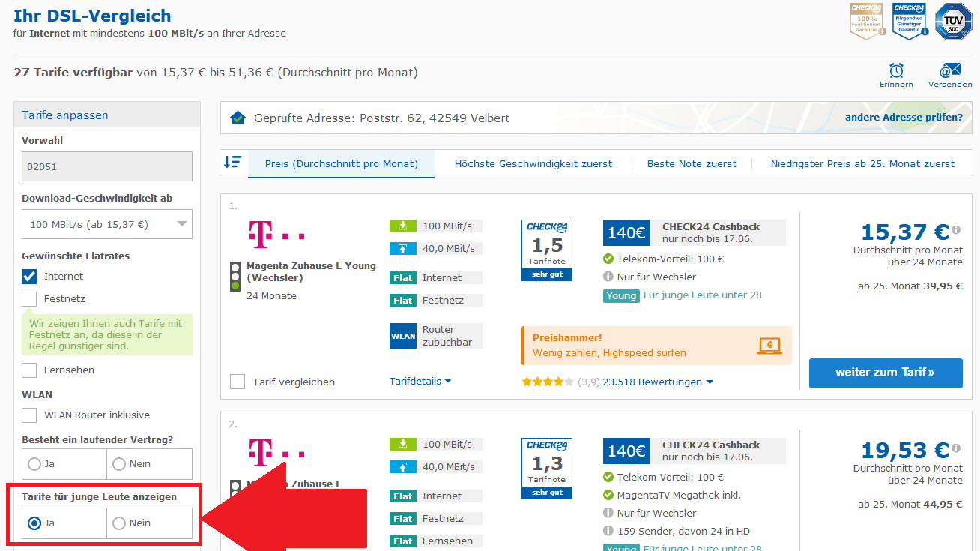
Task: Click the 24 Monate contract duration text
Action: click(271, 295)
